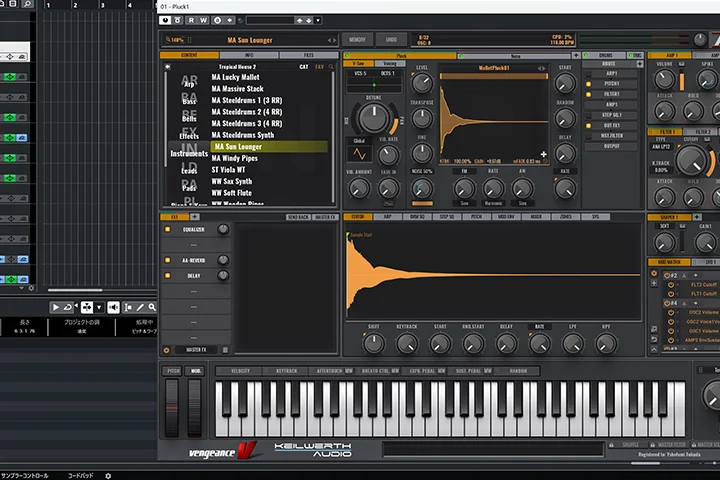
Task: Disable the AA-Reverb effect
Action: pyautogui.click(x=168, y=260)
